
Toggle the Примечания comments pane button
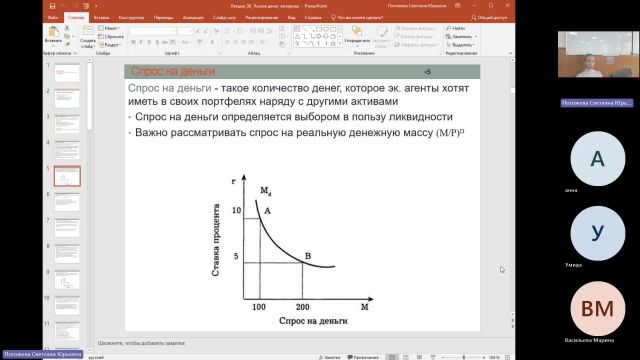pyautogui.click(x=363, y=357)
